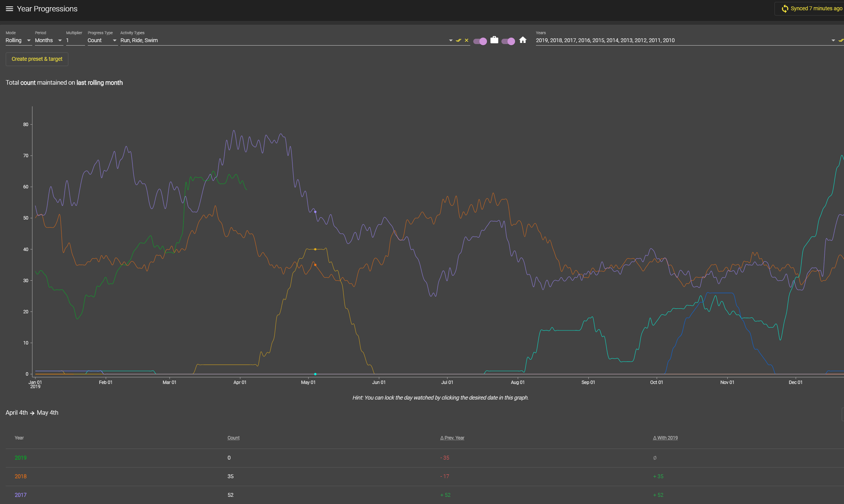Screen dimensions: 844x504
Task: Open the Years selection dropdown
Action: pyautogui.click(x=833, y=40)
